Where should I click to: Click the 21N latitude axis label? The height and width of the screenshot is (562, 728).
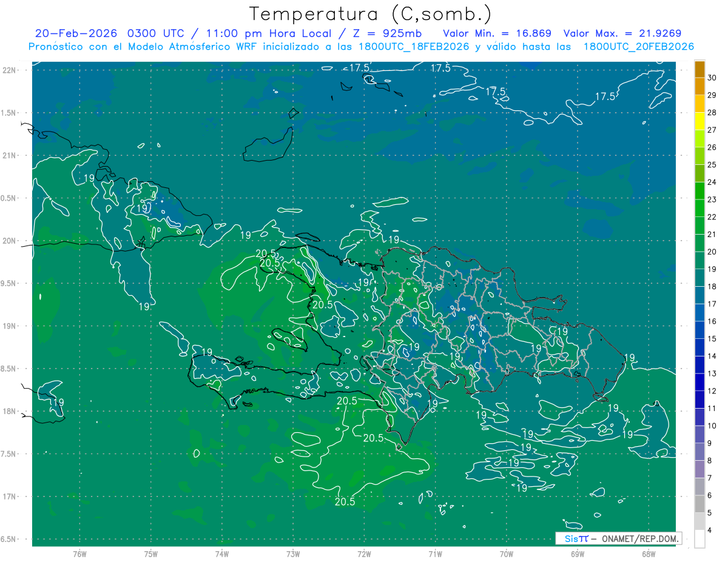[9, 156]
